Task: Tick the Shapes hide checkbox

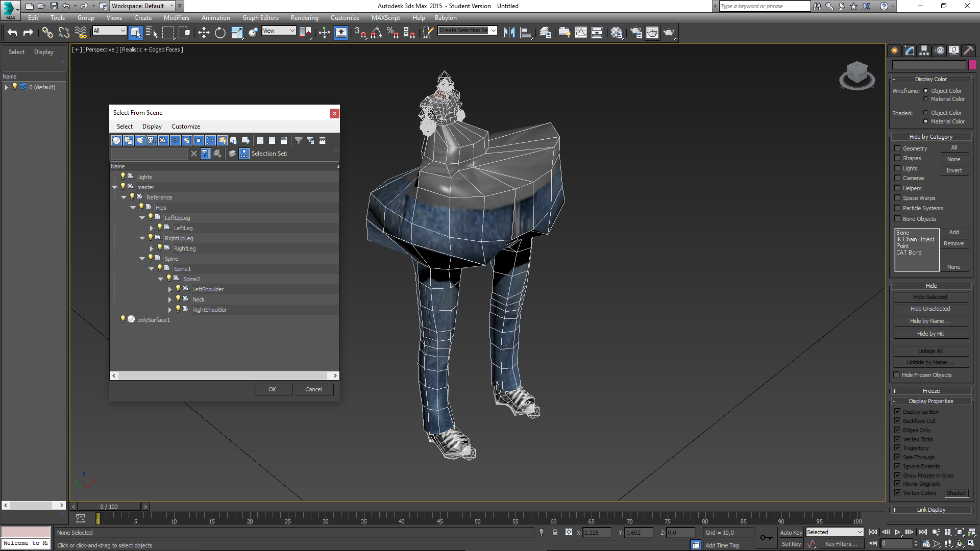Action: 898,158
